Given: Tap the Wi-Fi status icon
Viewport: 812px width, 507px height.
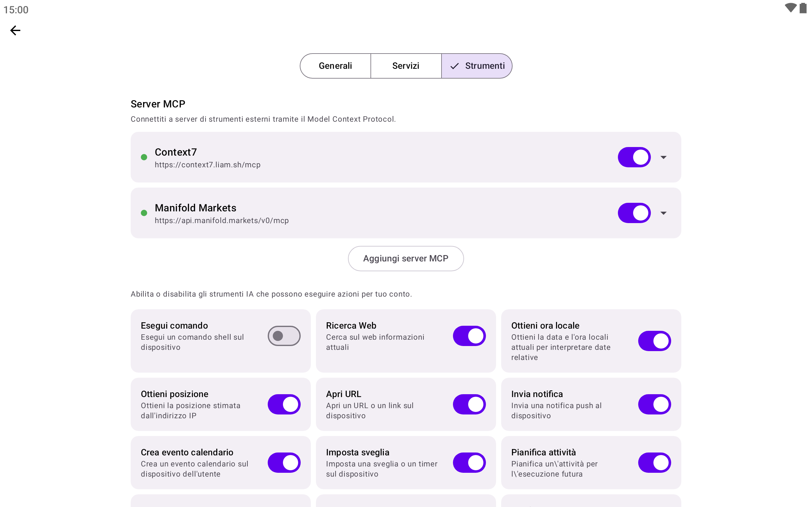Looking at the screenshot, I should (x=790, y=8).
